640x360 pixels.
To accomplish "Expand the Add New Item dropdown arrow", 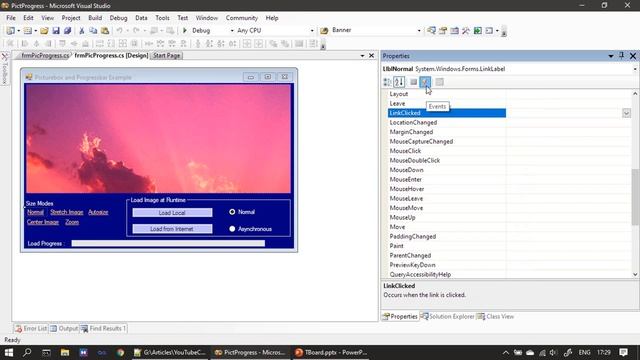I will 35,31.
